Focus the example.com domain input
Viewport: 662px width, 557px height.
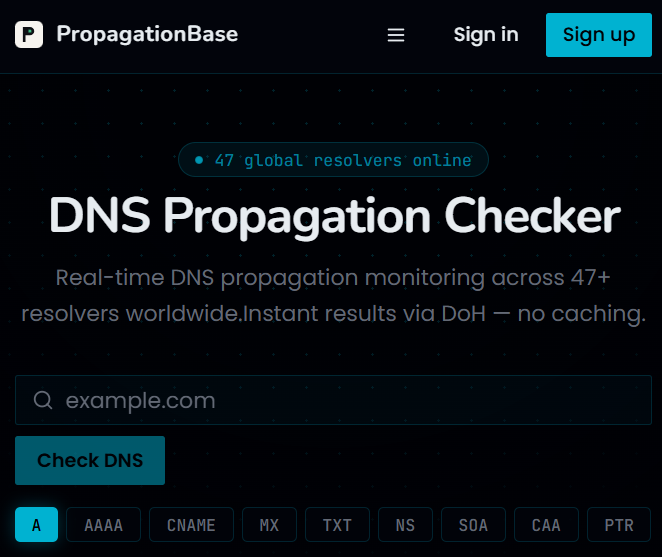tap(334, 400)
